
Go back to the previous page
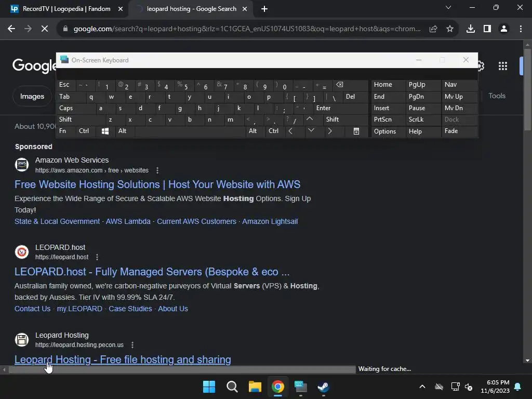11,29
